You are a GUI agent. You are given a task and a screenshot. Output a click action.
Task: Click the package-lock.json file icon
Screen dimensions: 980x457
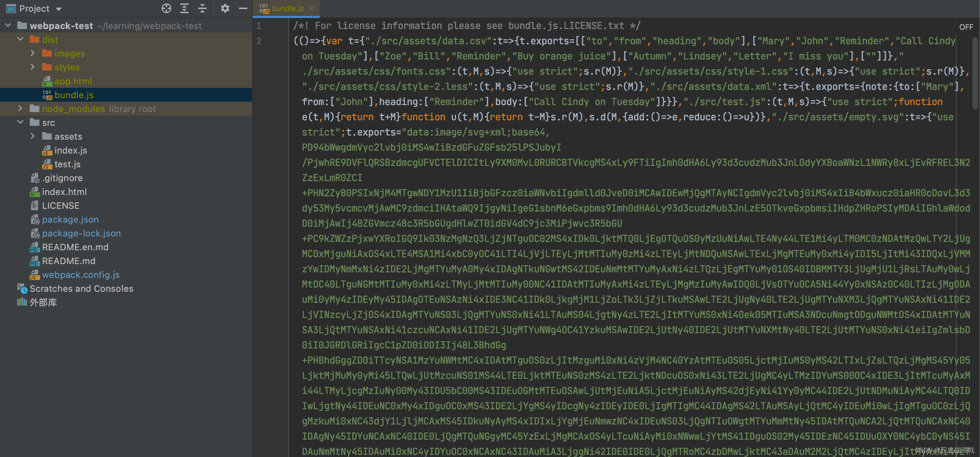pos(35,233)
